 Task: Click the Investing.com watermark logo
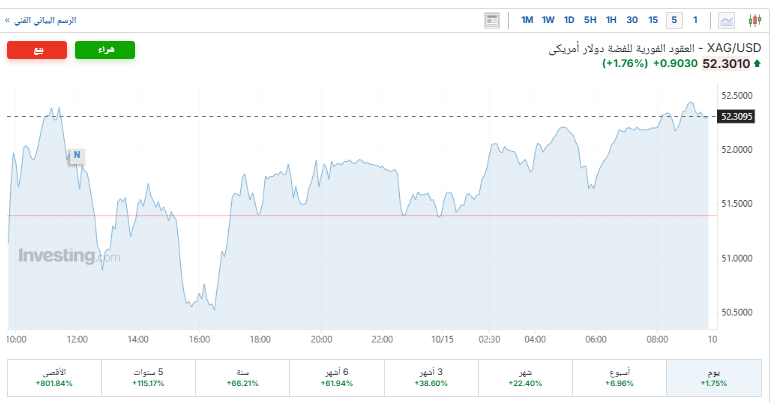pyautogui.click(x=68, y=256)
